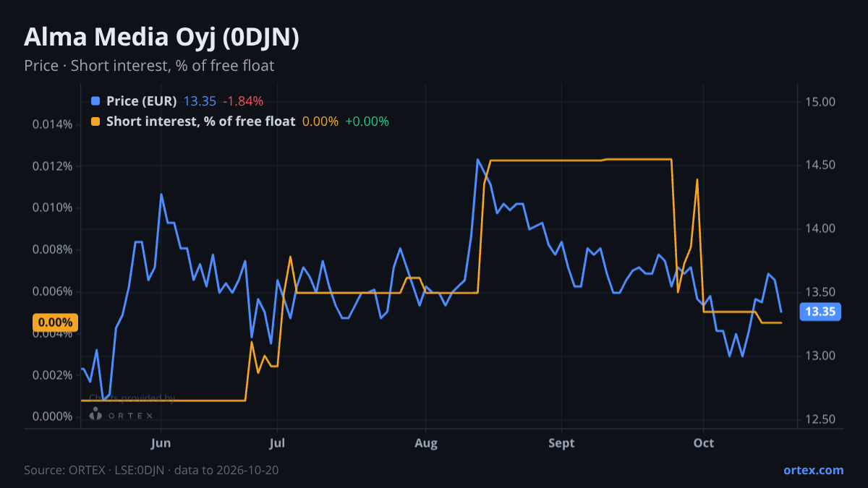Click the 0.002% left axis label
The width and height of the screenshot is (868, 488).
point(52,375)
